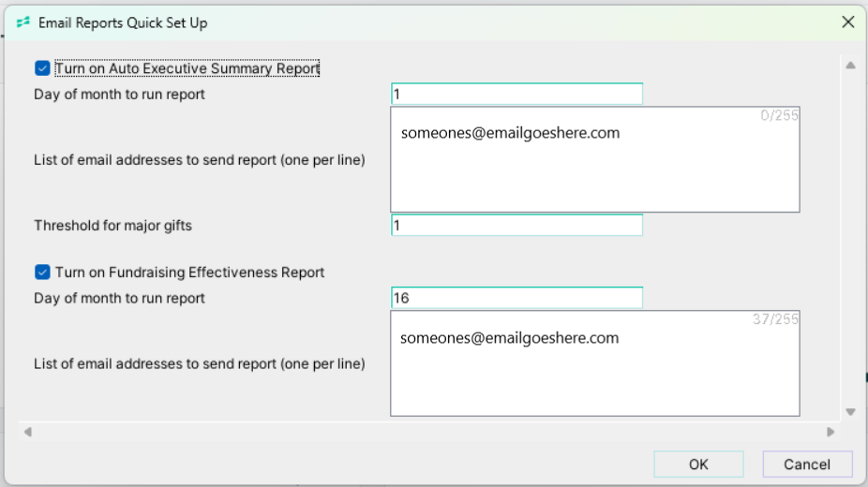Screen dimensions: 868x487
Task: Click the Cancel button
Action: point(807,465)
